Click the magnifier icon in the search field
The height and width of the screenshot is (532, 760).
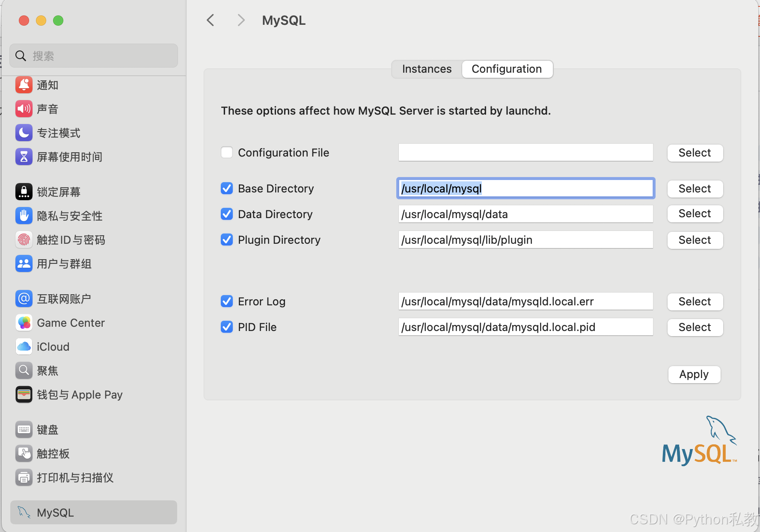(x=21, y=56)
